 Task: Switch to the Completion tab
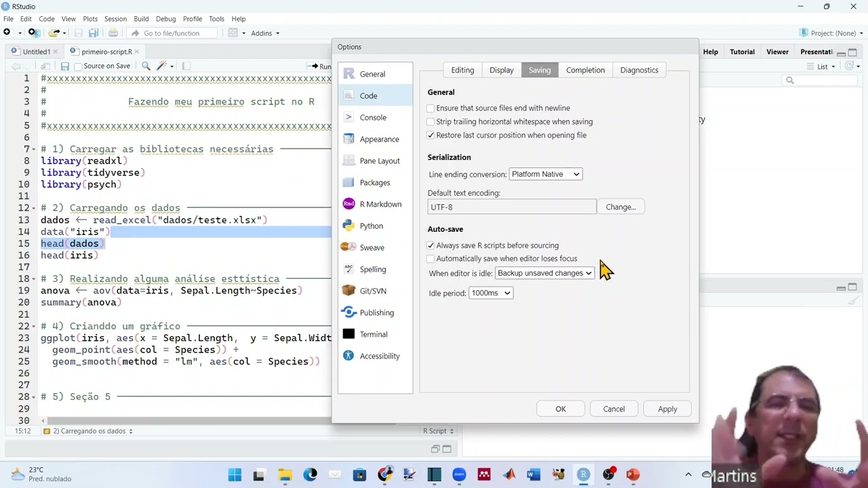[x=585, y=70]
